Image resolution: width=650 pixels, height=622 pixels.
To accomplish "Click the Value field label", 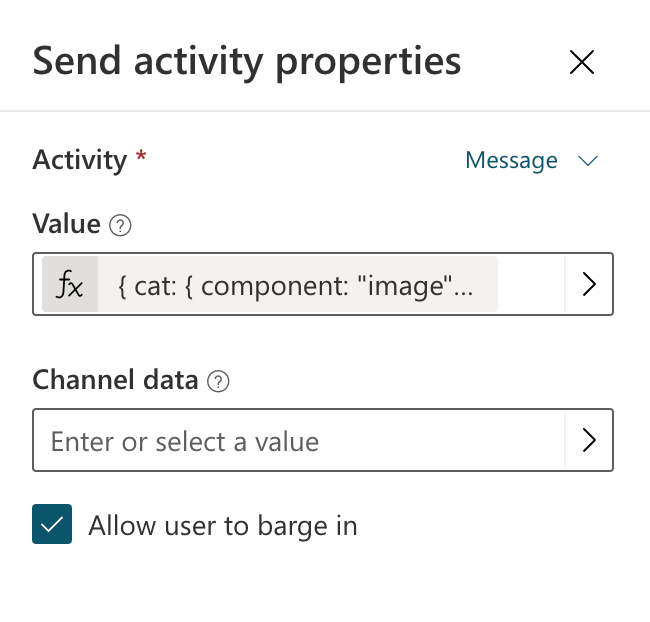I will coord(66,224).
